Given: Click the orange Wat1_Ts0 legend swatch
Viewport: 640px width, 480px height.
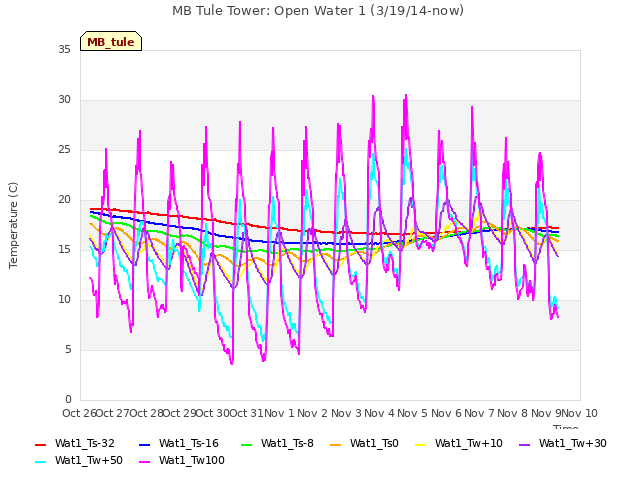Looking at the screenshot, I should tap(336, 444).
